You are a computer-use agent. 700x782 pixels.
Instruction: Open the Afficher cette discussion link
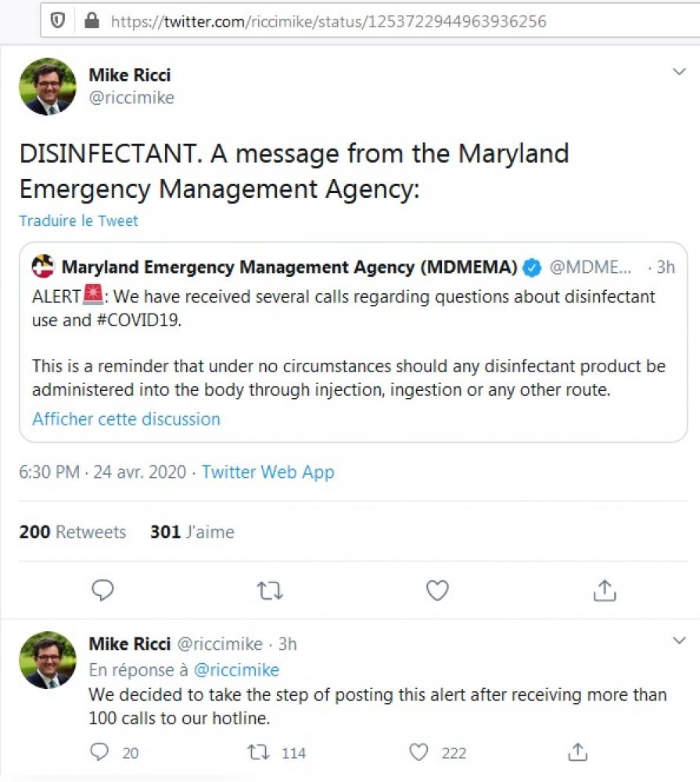[126, 419]
